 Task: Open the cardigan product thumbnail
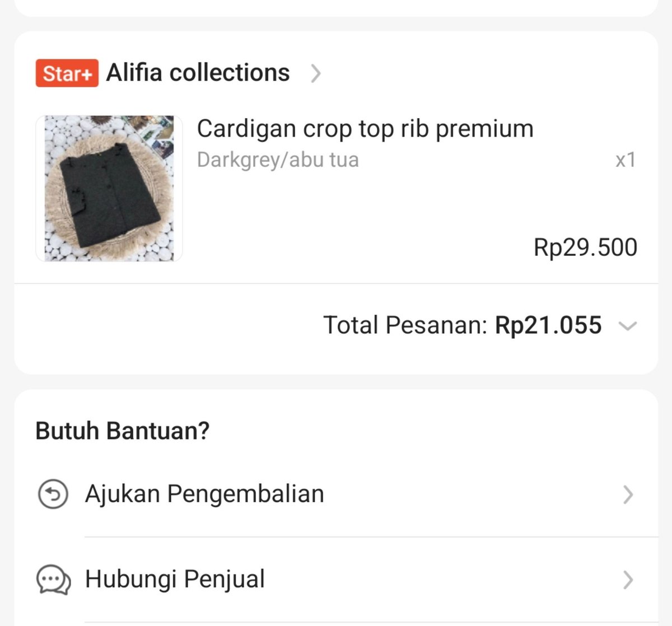109,188
